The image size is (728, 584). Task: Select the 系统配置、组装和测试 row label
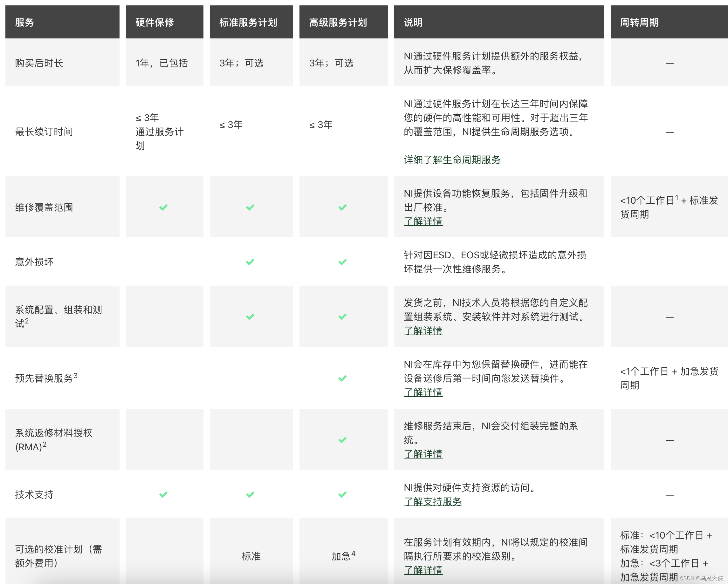pyautogui.click(x=58, y=317)
